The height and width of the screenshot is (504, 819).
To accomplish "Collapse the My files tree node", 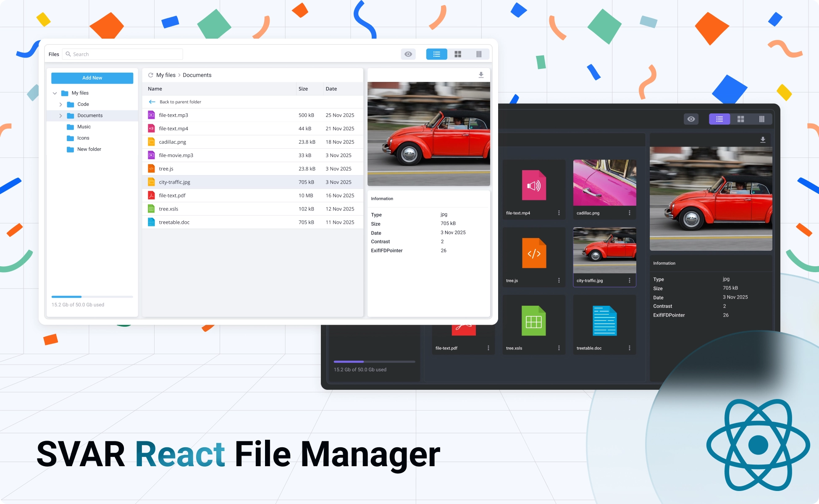I will click(55, 93).
